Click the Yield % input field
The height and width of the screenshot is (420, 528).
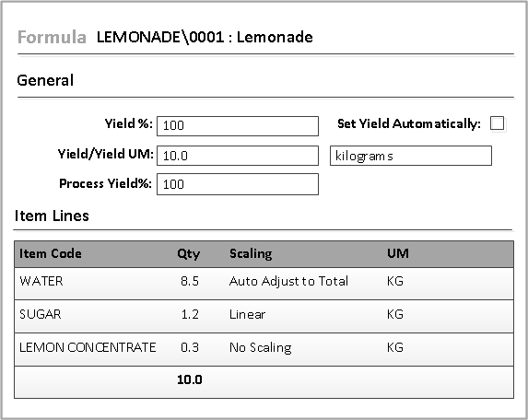pos(238,126)
